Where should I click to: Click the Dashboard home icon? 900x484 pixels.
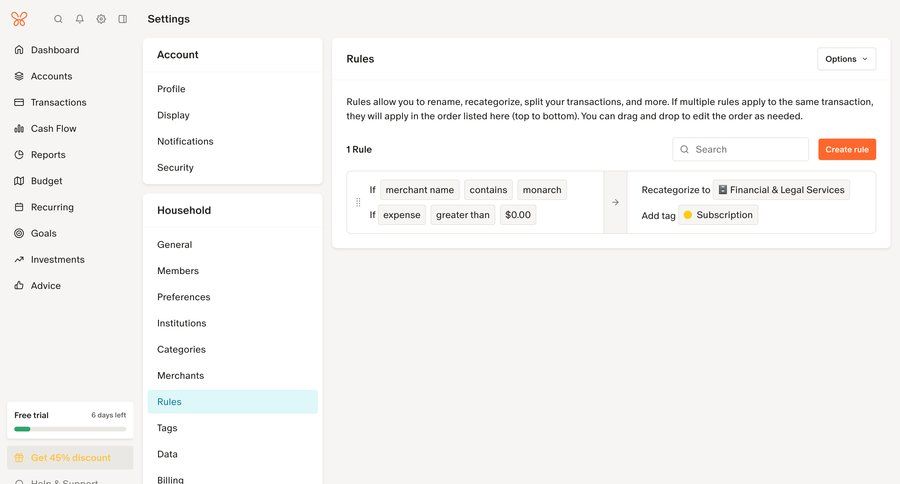pos(19,50)
